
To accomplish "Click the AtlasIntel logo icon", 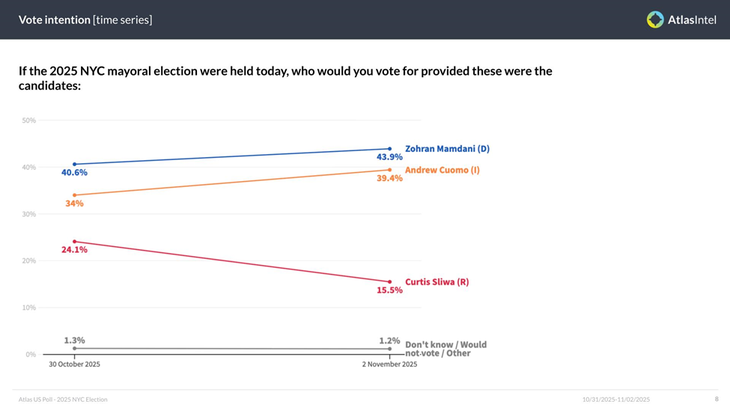I will [655, 19].
